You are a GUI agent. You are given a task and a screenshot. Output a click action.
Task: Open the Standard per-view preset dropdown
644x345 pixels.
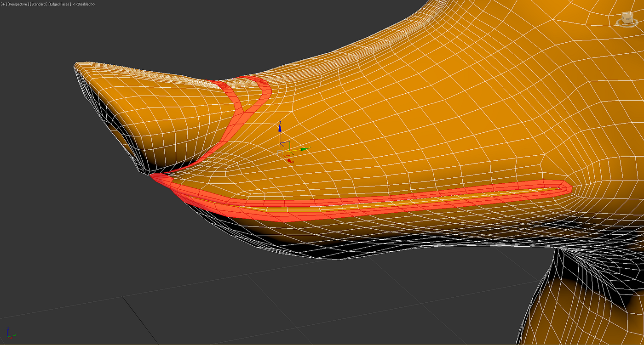[39, 3]
